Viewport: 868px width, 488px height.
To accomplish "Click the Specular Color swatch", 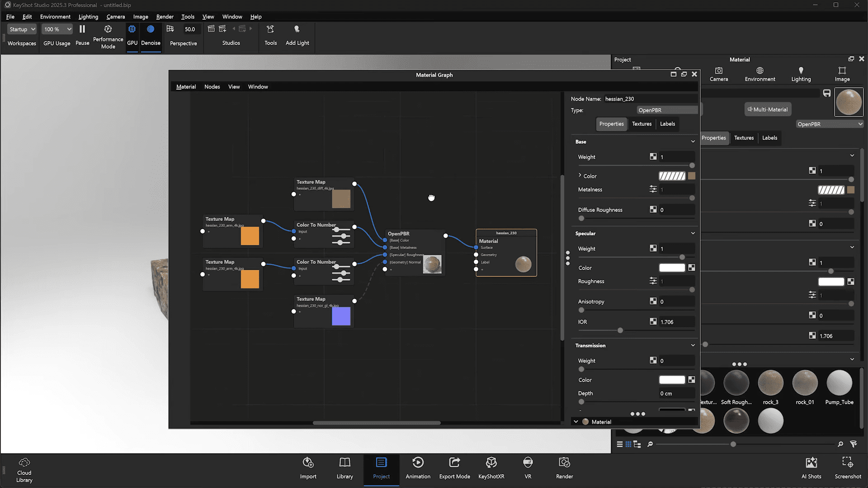I will click(x=672, y=267).
